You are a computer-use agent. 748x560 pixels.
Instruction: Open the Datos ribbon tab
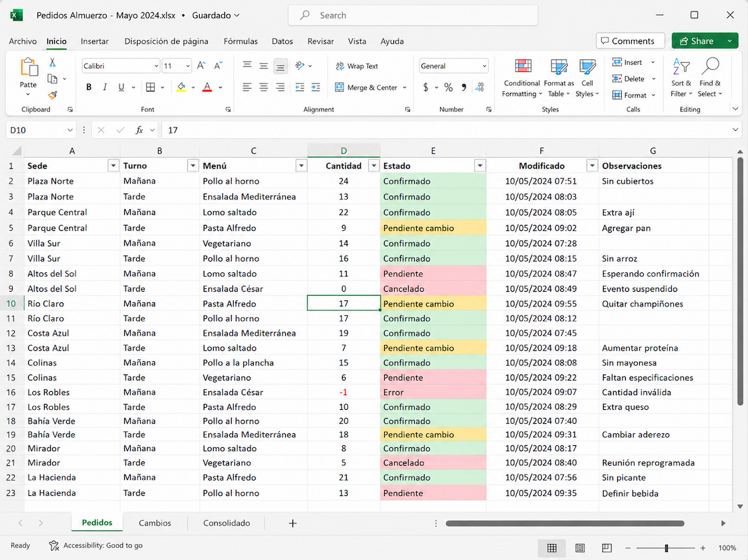click(282, 41)
